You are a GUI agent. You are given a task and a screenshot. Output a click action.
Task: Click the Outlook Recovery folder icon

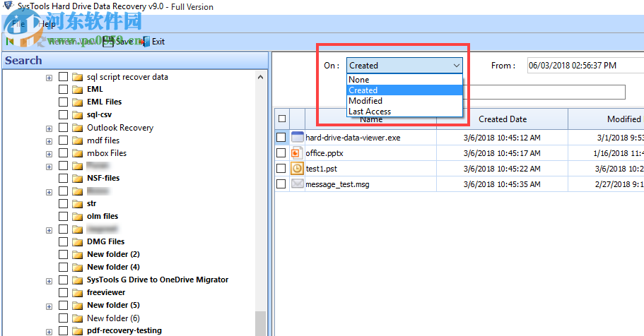pos(77,128)
